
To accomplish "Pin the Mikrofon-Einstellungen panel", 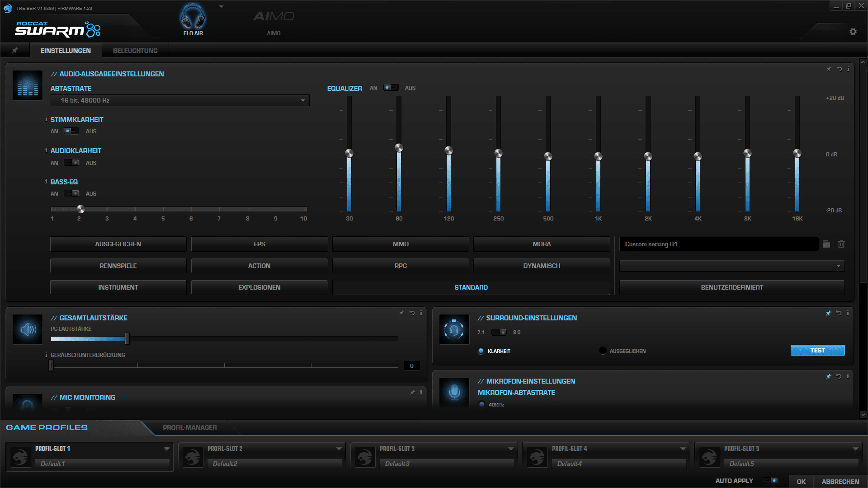I will coord(828,376).
